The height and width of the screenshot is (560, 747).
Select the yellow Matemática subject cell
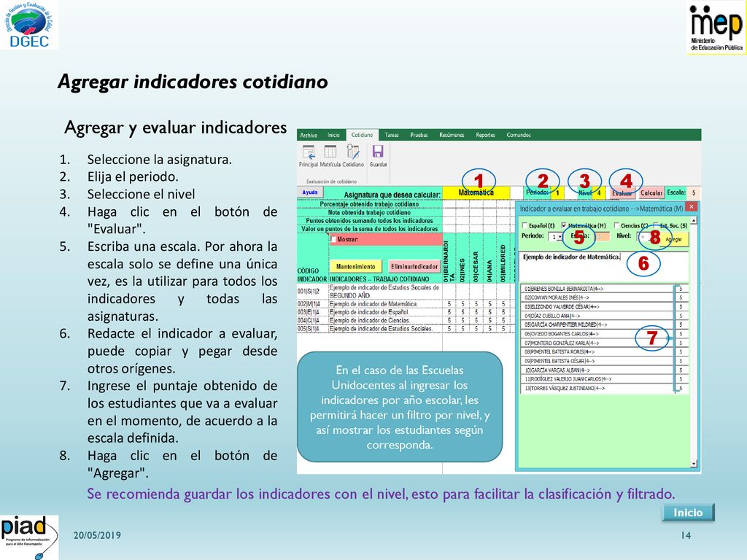tap(476, 192)
